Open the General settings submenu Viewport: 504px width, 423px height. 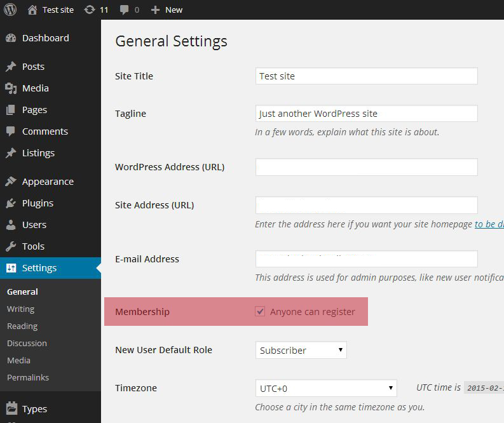22,292
